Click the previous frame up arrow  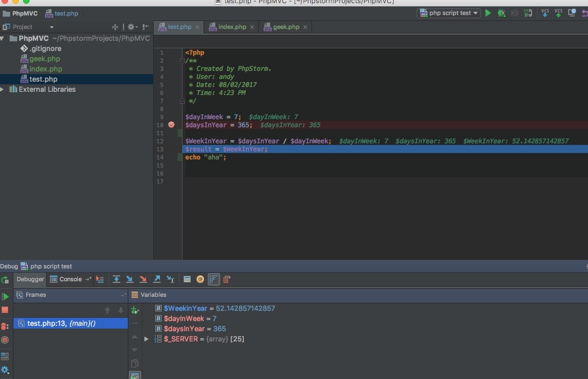point(107,310)
